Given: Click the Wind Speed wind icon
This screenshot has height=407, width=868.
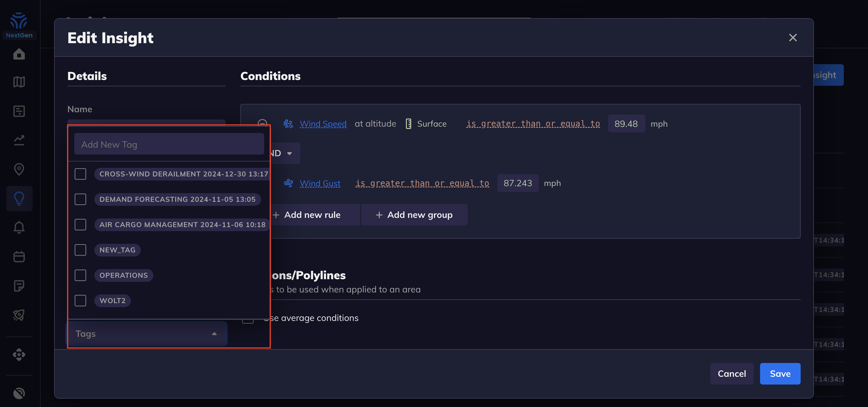Looking at the screenshot, I should [x=288, y=124].
